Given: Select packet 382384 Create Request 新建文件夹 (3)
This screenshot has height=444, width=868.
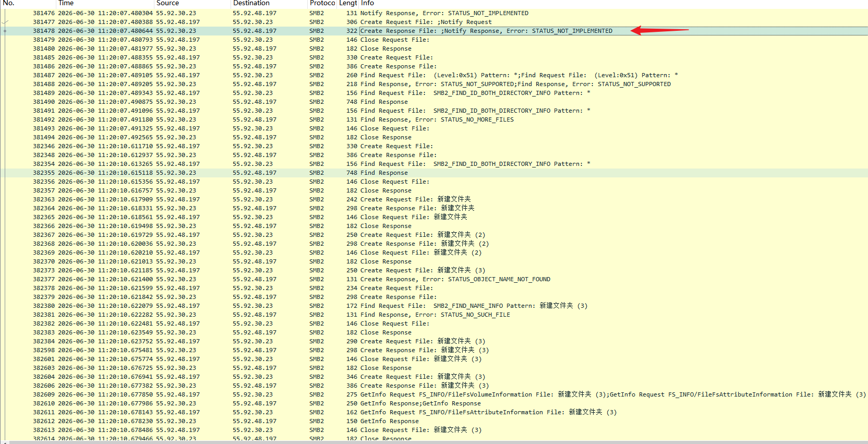Looking at the screenshot, I should click(x=434, y=341).
